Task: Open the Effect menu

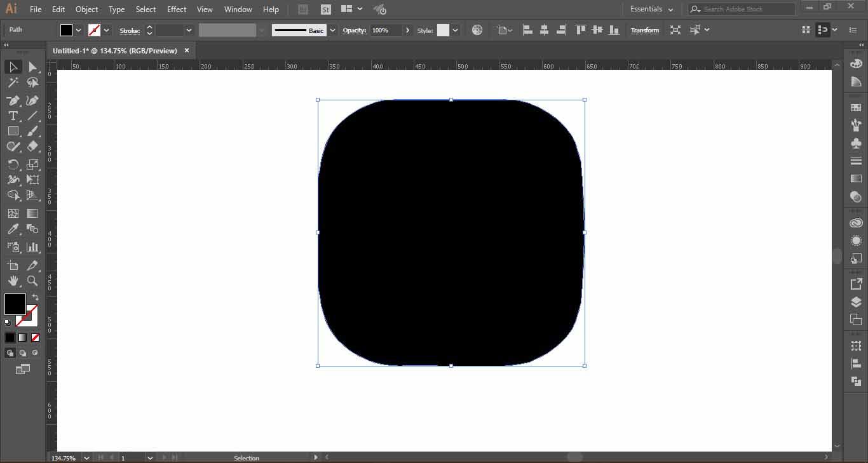Action: click(177, 9)
